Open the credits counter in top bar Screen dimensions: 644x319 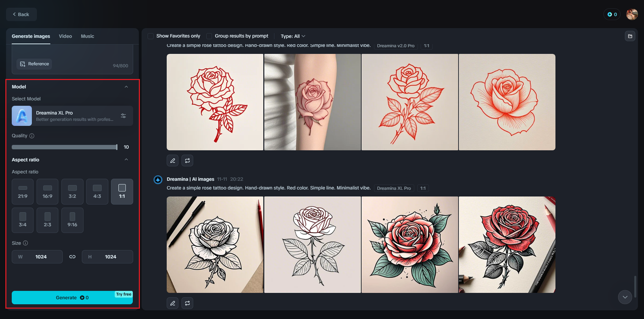(612, 15)
